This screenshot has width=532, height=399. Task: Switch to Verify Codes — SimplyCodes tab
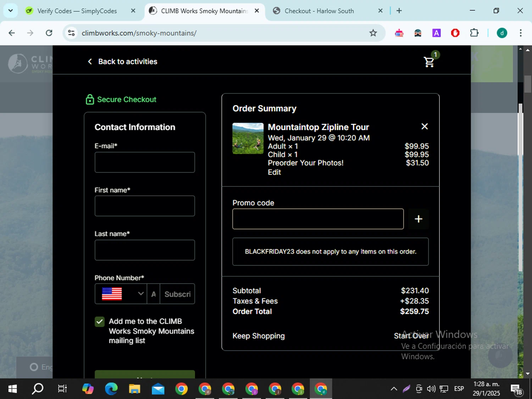tap(77, 11)
